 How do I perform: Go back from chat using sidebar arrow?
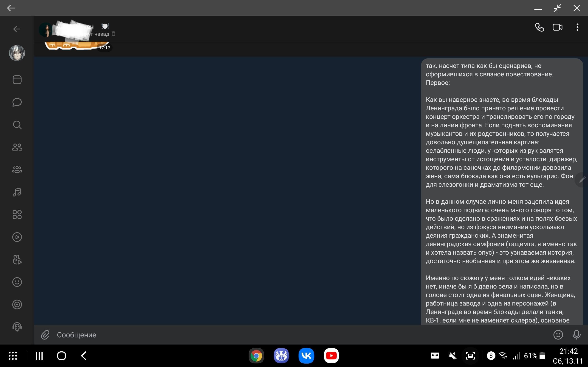(17, 29)
